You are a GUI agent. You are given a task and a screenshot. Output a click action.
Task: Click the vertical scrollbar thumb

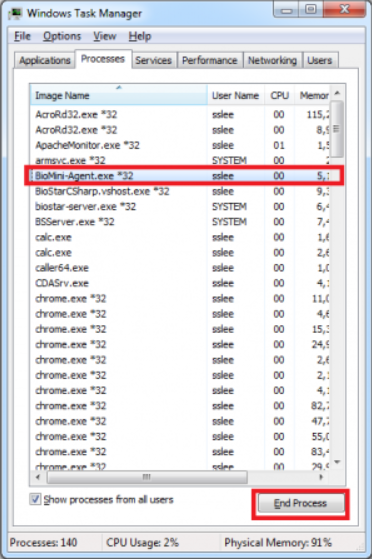(337, 129)
